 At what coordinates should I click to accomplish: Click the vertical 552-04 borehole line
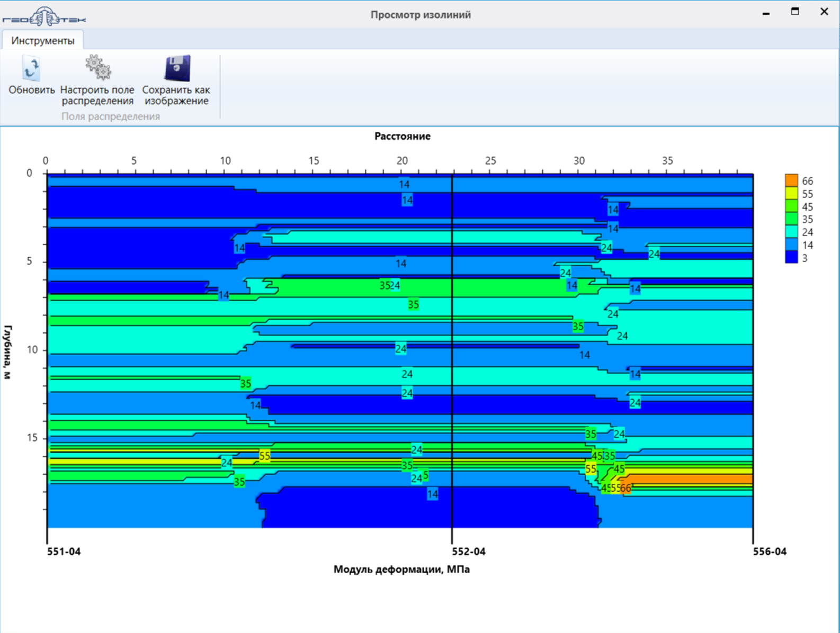click(452, 358)
